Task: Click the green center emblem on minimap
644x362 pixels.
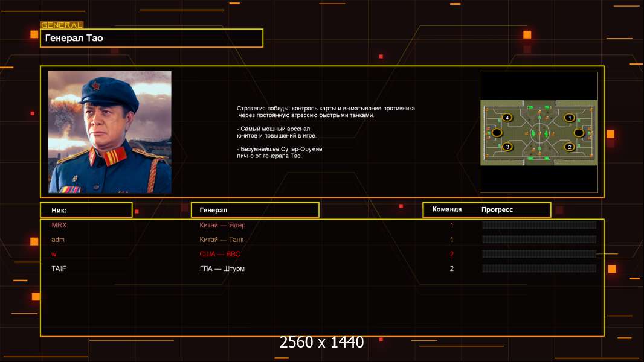Action: [538, 133]
